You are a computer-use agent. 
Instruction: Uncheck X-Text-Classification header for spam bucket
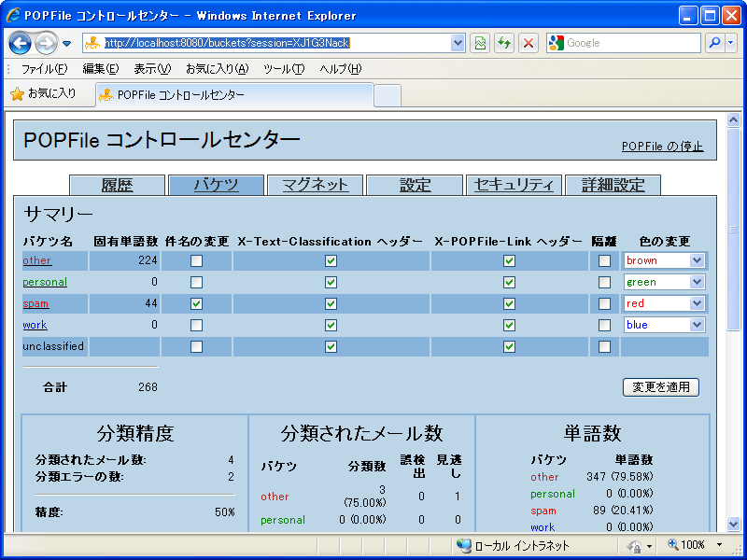coord(331,304)
